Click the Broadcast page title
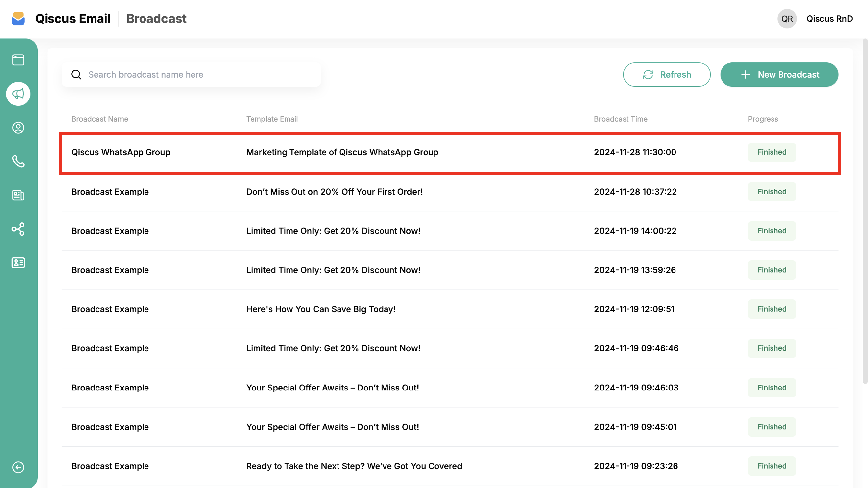 click(156, 19)
